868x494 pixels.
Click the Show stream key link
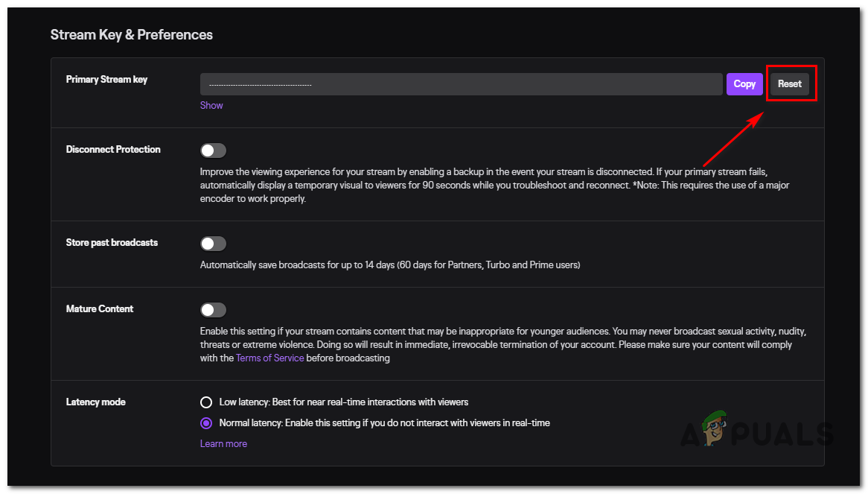pyautogui.click(x=211, y=105)
